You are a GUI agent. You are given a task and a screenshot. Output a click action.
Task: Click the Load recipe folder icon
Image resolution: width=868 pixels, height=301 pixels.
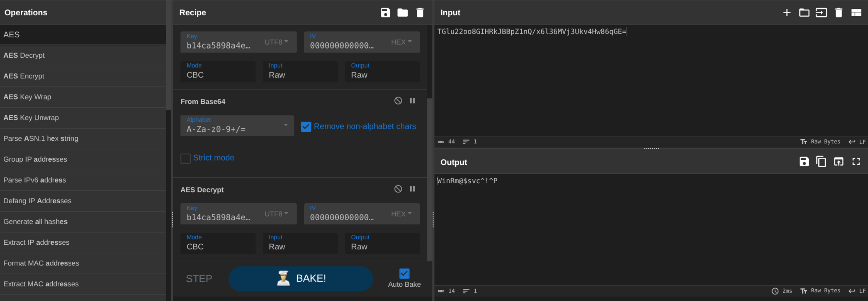(x=403, y=13)
